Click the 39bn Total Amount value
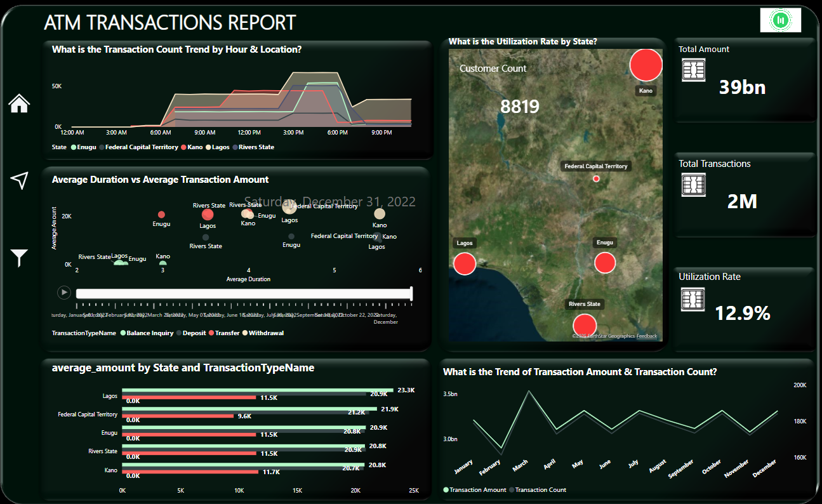Viewport: 822px width, 504px height. pos(742,87)
